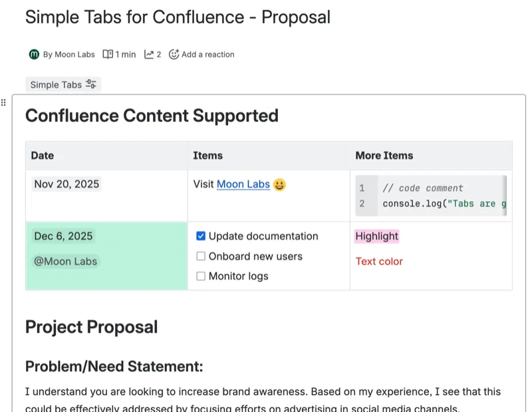Click the console.log code line
This screenshot has height=412, width=532.
click(444, 204)
